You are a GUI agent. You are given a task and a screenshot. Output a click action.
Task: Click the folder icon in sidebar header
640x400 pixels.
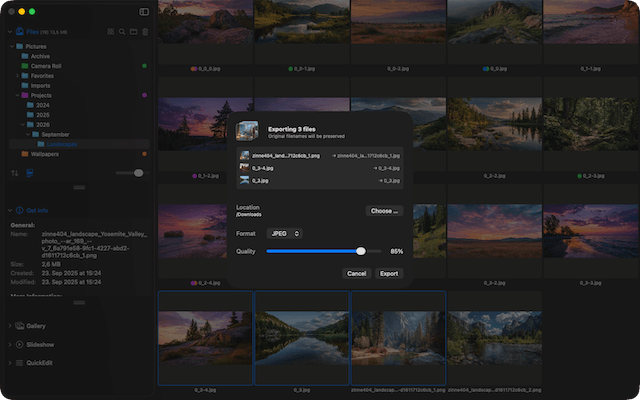click(133, 32)
